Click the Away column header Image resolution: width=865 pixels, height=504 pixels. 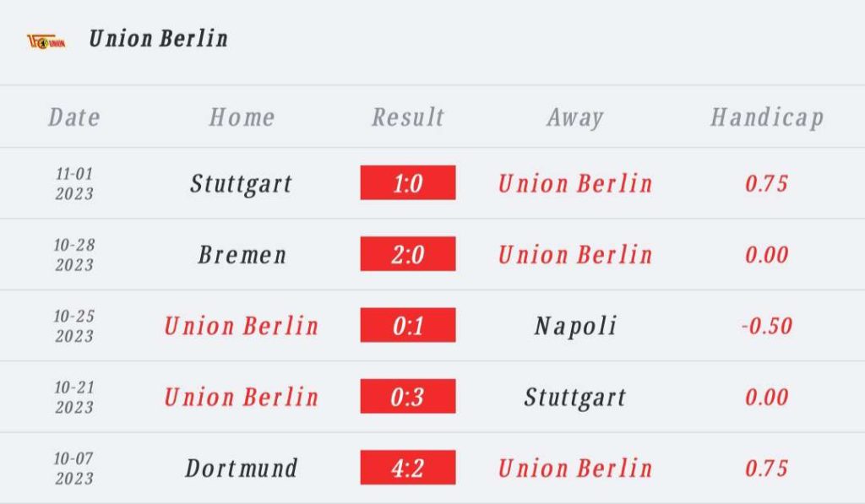pos(574,117)
